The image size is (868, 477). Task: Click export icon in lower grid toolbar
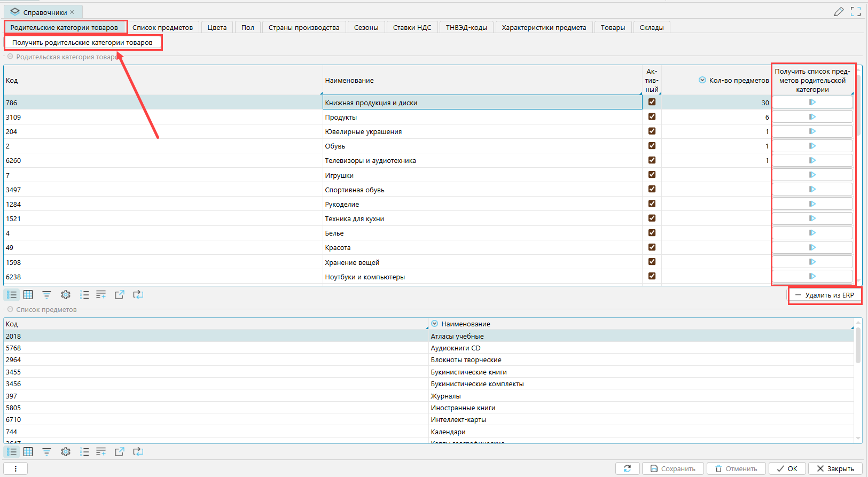point(119,452)
